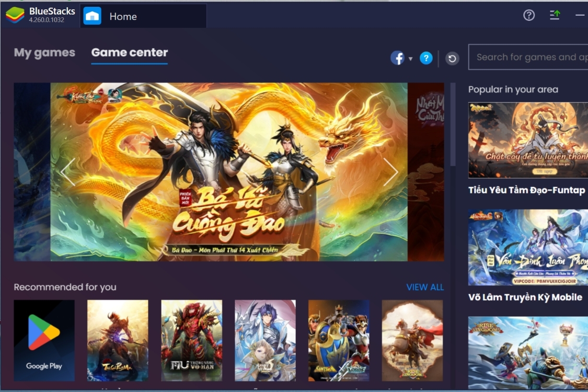
Task: Click the next banner preview on the right edge
Action: point(426,172)
